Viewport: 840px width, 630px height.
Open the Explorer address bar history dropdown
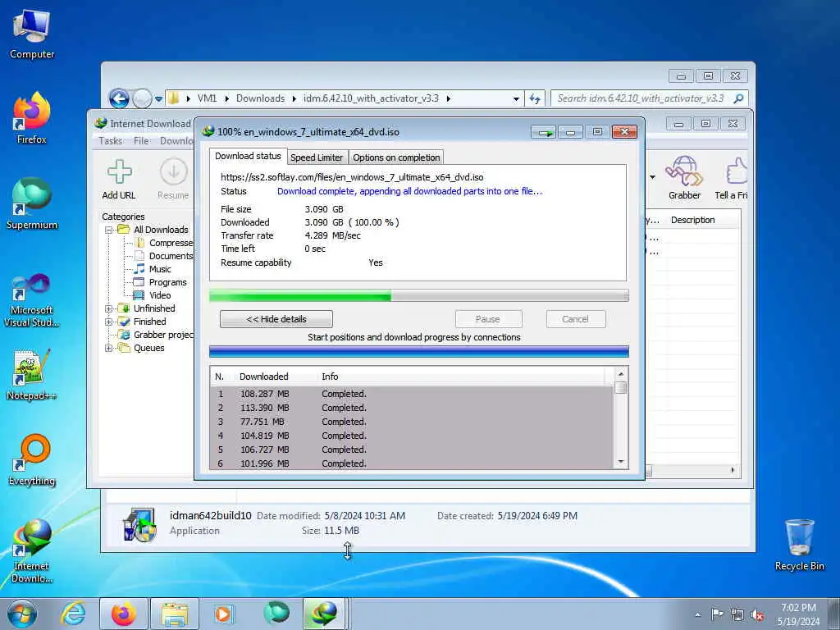click(x=516, y=98)
